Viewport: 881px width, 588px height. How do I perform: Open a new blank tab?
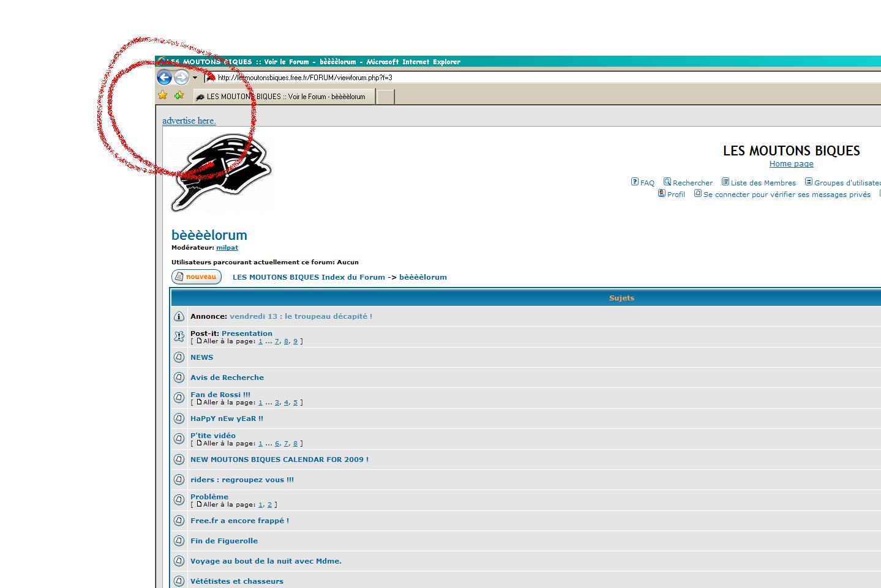[385, 97]
